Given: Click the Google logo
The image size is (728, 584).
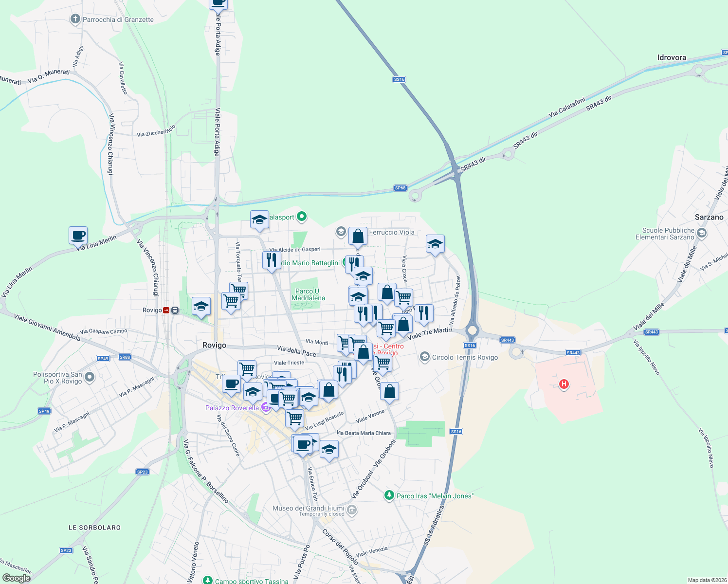Looking at the screenshot, I should (18, 578).
